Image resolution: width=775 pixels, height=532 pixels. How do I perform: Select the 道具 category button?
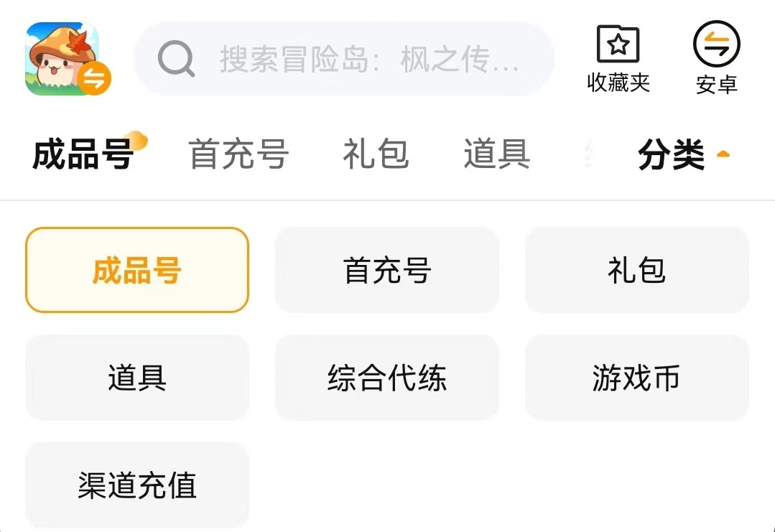pyautogui.click(x=136, y=378)
